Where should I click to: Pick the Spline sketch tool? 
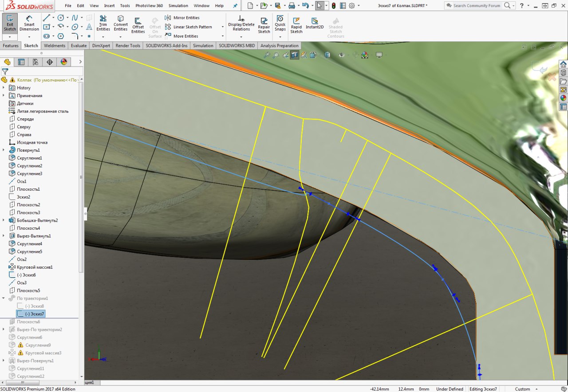point(75,18)
